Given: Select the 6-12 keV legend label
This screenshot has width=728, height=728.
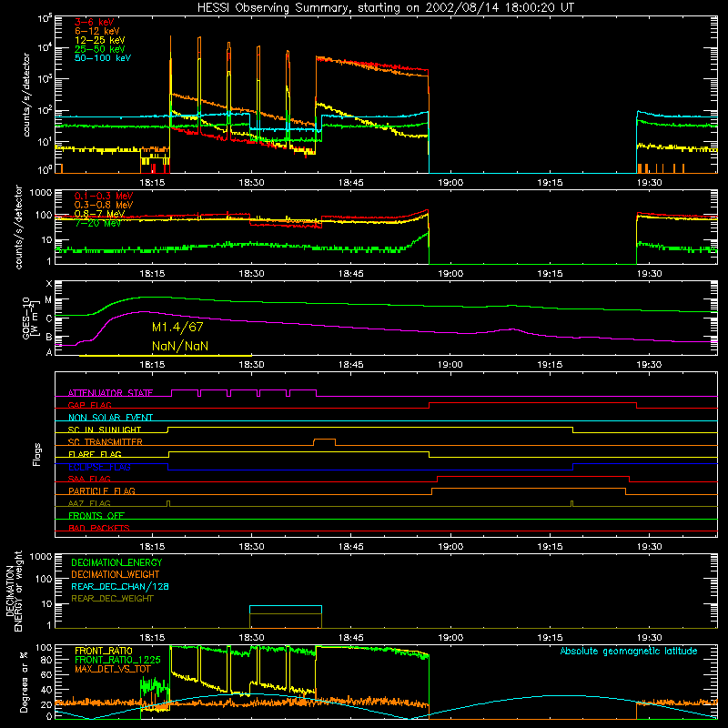Looking at the screenshot, I should coord(96,31).
